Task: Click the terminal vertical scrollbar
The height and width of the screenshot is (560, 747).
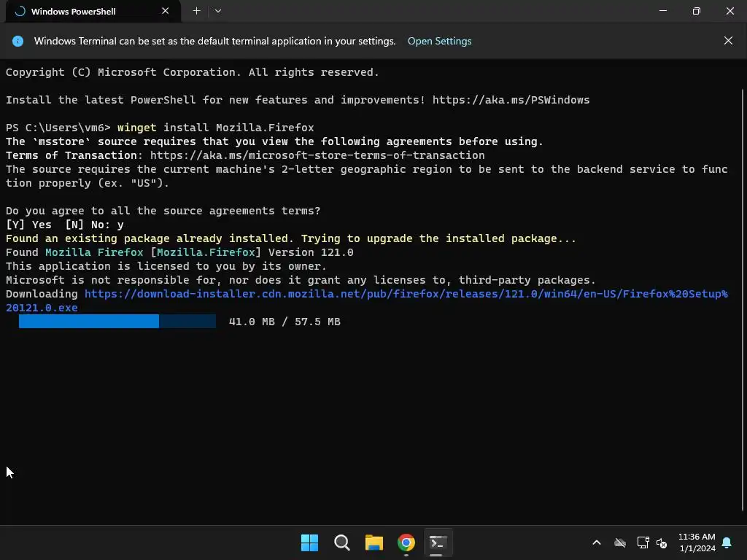Action: coord(743,300)
